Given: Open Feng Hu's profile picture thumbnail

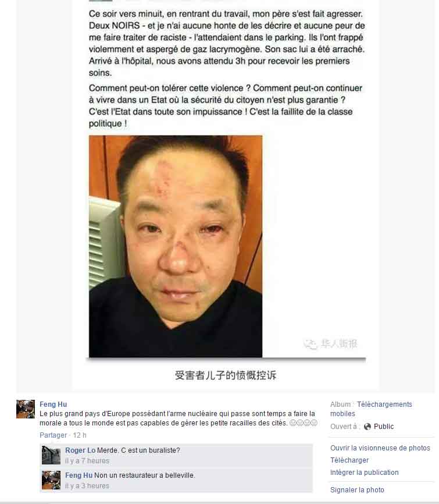Looking at the screenshot, I should (x=26, y=409).
